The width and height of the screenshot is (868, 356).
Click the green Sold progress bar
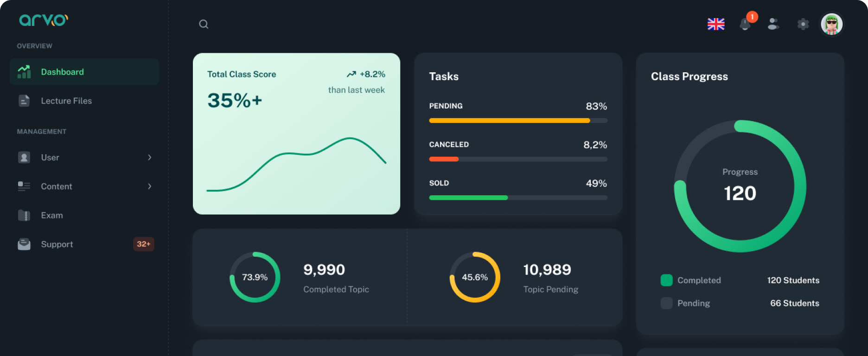pyautogui.click(x=468, y=198)
